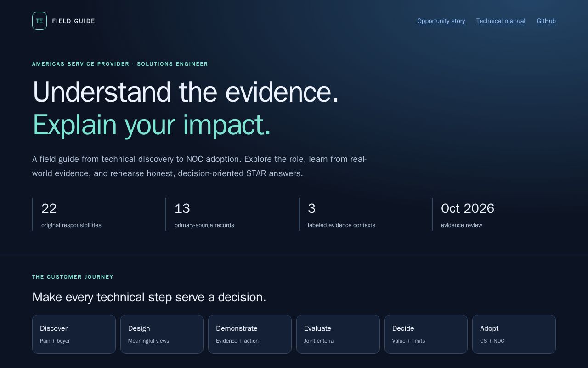Open the Field Guide home title
The image size is (588, 368).
point(73,21)
